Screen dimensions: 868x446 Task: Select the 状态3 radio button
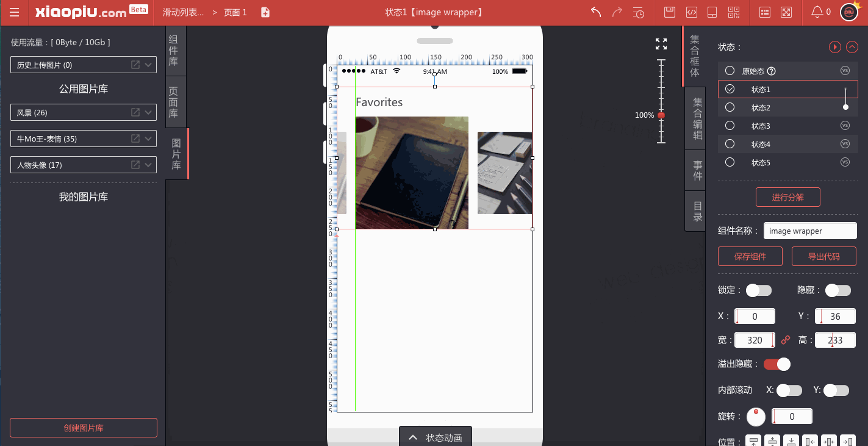(730, 126)
